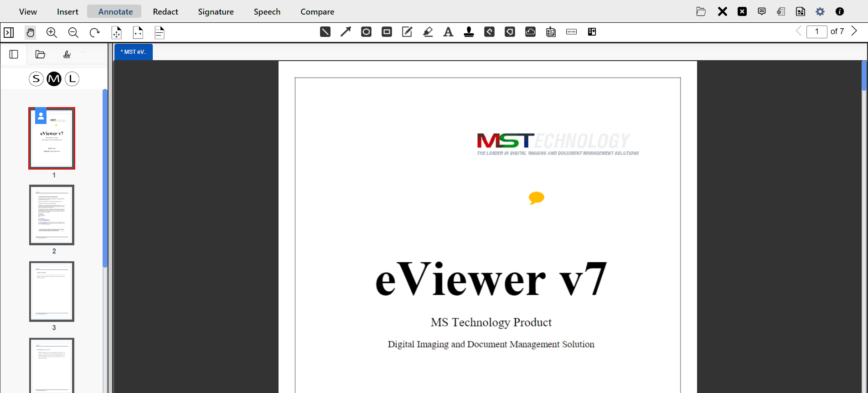
Task: Show the signatures panel tab
Action: (67, 54)
